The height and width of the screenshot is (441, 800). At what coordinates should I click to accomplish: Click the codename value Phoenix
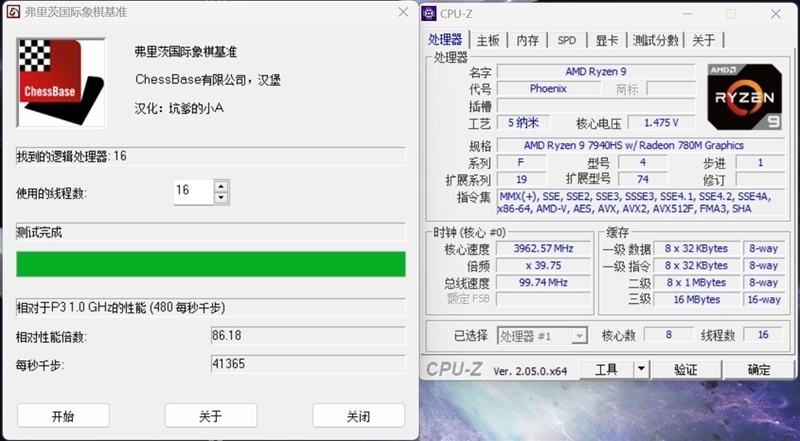(548, 89)
